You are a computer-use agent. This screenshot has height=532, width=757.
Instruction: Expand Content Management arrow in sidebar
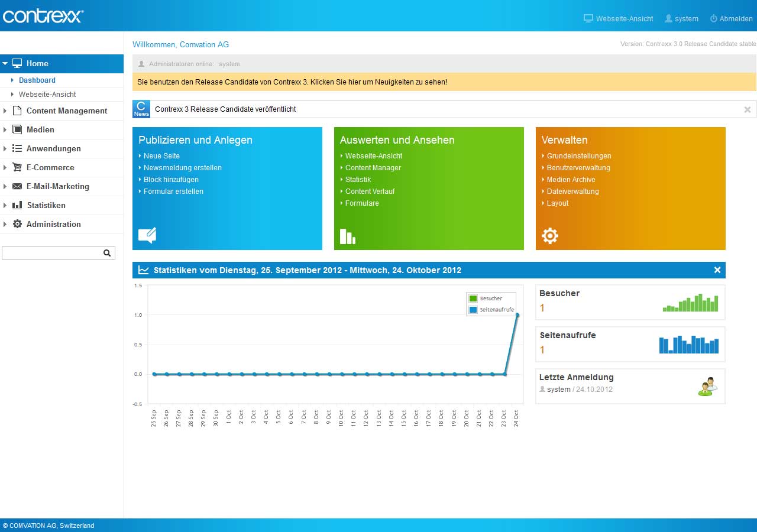5,111
